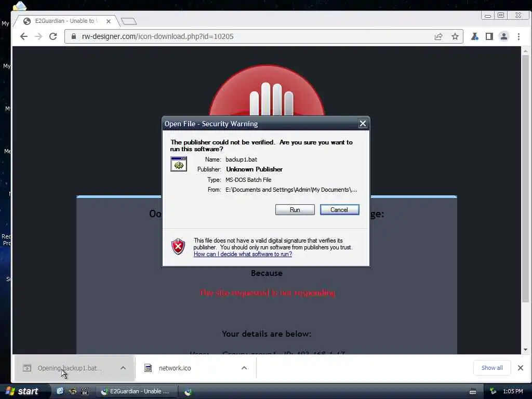Image resolution: width=532 pixels, height=399 pixels.
Task: Click the first quick launch icon
Action: click(x=60, y=391)
